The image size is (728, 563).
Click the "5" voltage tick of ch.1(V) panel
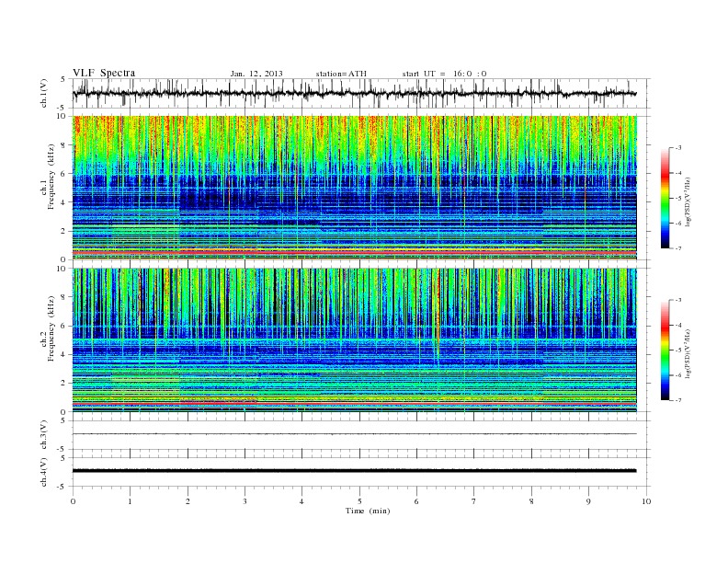(63, 79)
